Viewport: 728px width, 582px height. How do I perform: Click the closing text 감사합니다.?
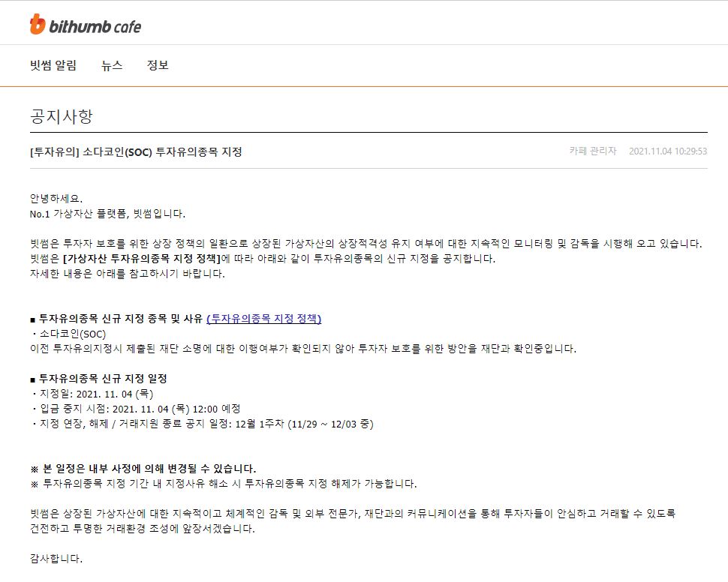tap(56, 558)
